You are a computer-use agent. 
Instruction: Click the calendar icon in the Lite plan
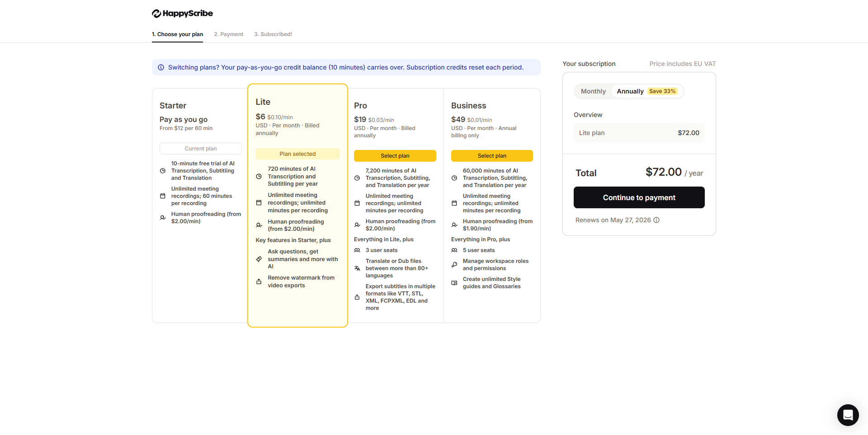(x=259, y=203)
